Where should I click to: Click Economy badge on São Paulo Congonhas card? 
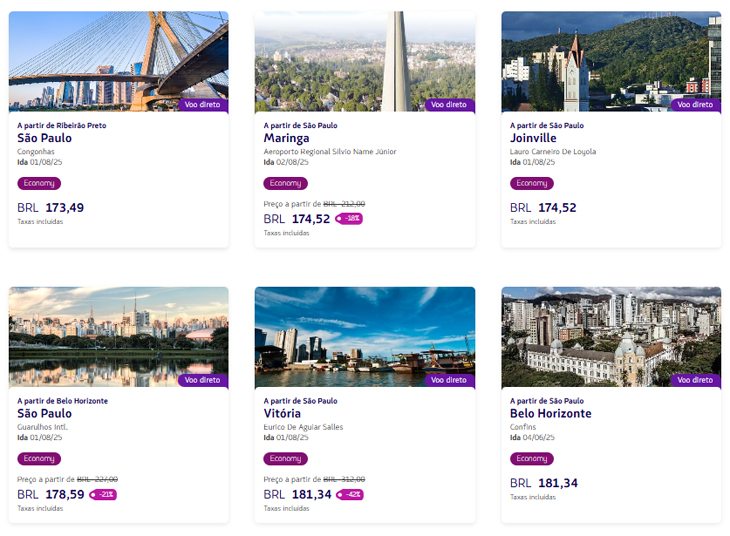(x=39, y=183)
